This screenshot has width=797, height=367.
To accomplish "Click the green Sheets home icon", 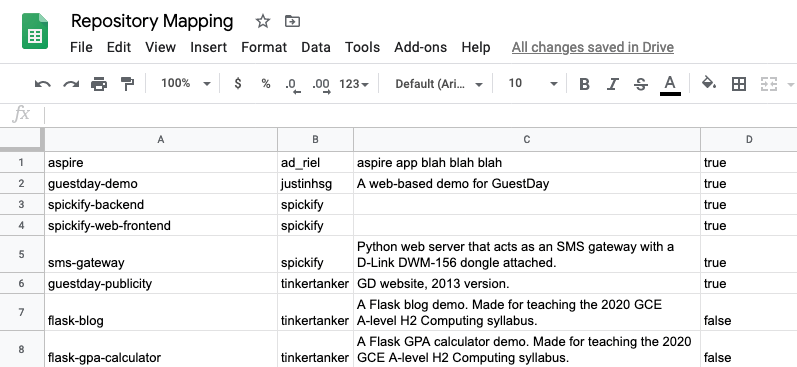I will pos(35,31).
